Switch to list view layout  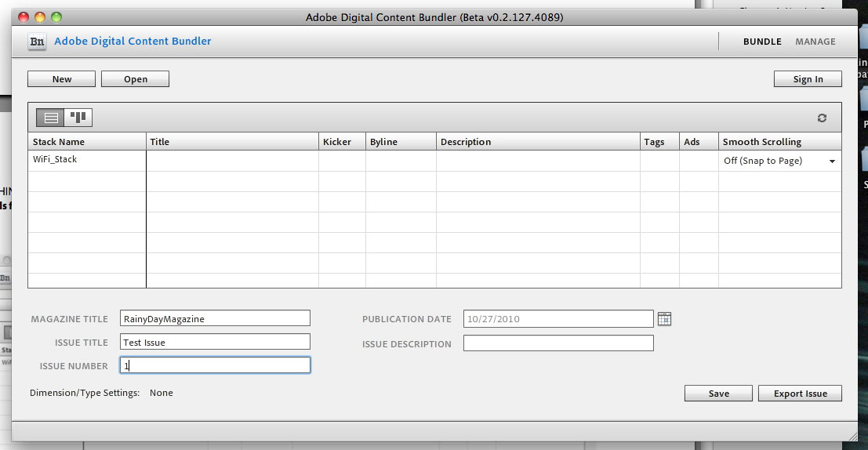point(50,118)
